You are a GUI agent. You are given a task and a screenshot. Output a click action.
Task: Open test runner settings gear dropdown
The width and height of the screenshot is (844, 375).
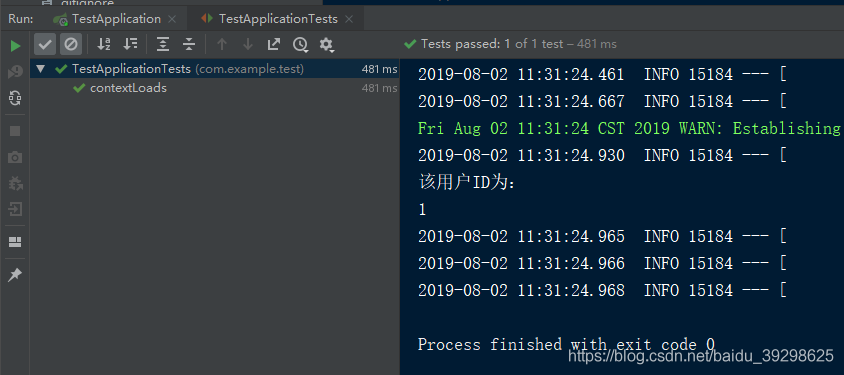pyautogui.click(x=327, y=45)
